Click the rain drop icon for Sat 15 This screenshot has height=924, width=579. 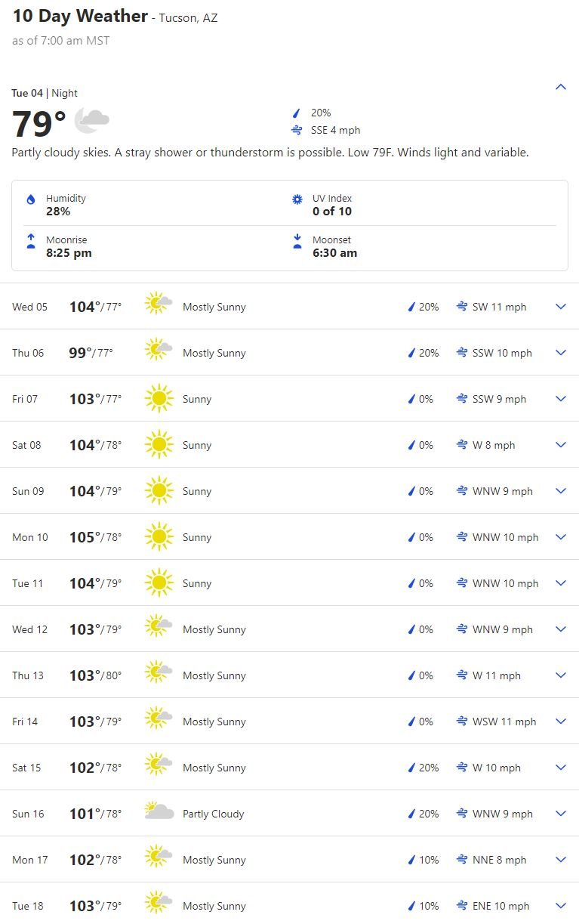tap(412, 768)
